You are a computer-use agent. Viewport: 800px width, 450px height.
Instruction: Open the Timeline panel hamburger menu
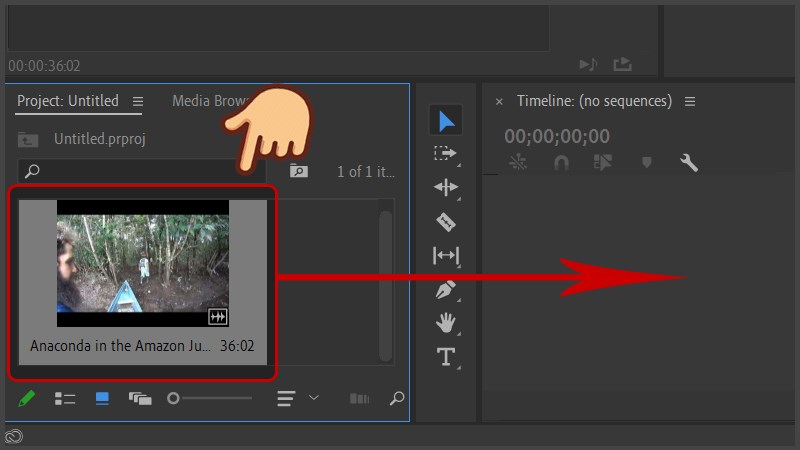(x=690, y=102)
